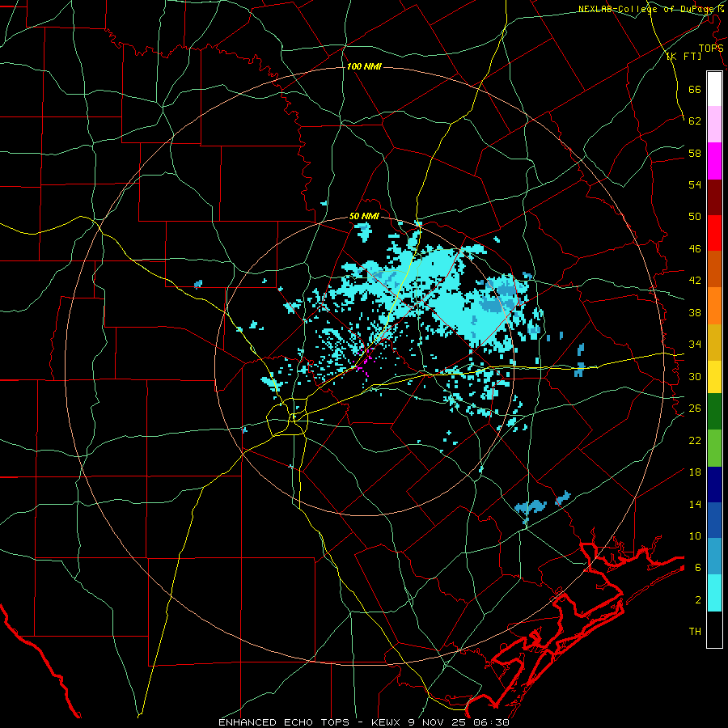Click the light pink legend swatch
This screenshot has height=728, width=728.
714,125
